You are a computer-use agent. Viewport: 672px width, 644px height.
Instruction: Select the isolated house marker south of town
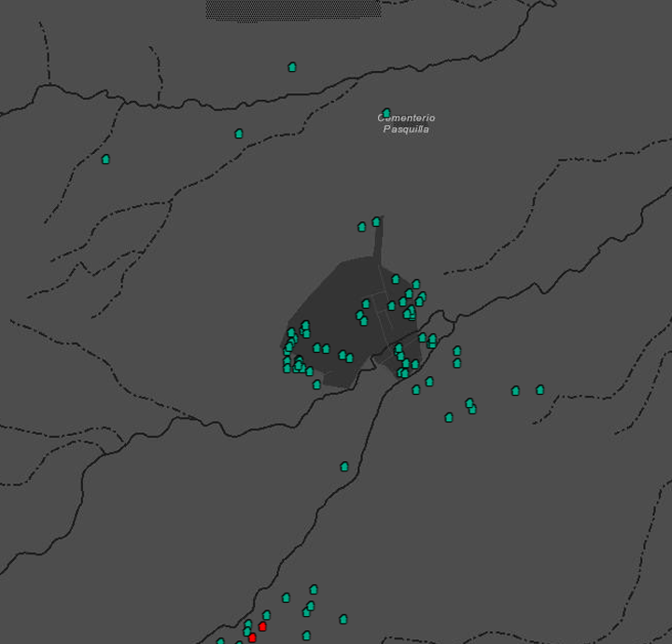(344, 467)
